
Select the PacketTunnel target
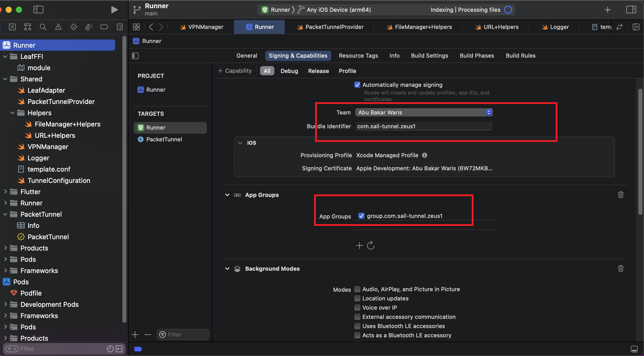coord(164,139)
